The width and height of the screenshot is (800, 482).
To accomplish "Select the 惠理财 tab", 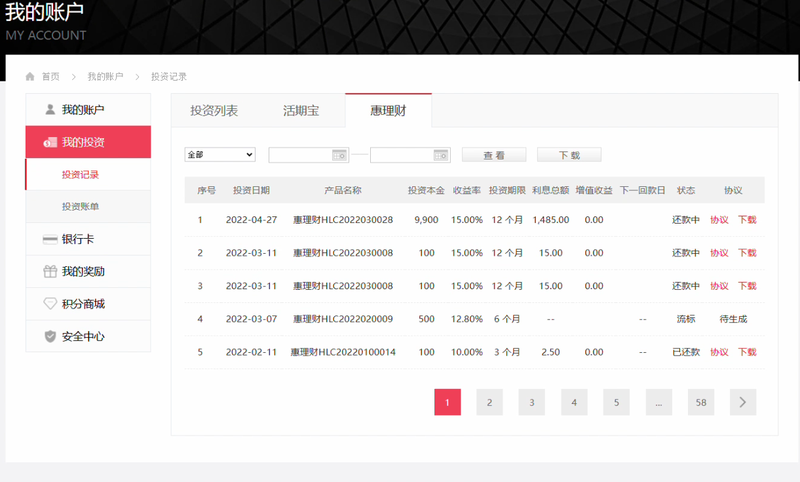I will pos(388,111).
